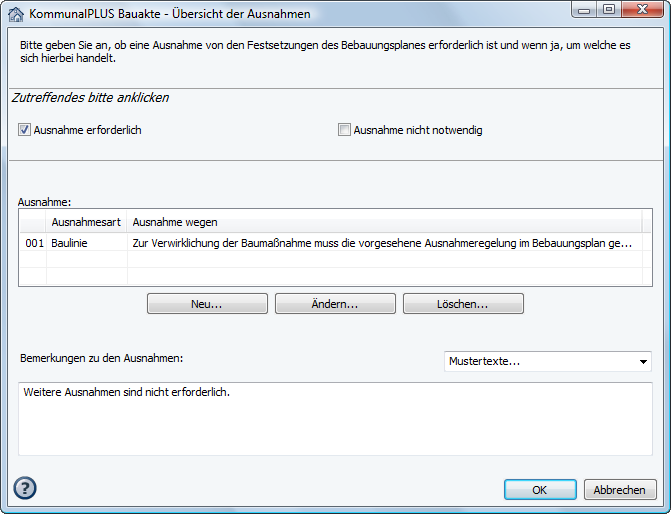671x514 pixels.
Task: Uncheck the 'Ausnahme erforderlich' checkbox
Action: point(24,130)
